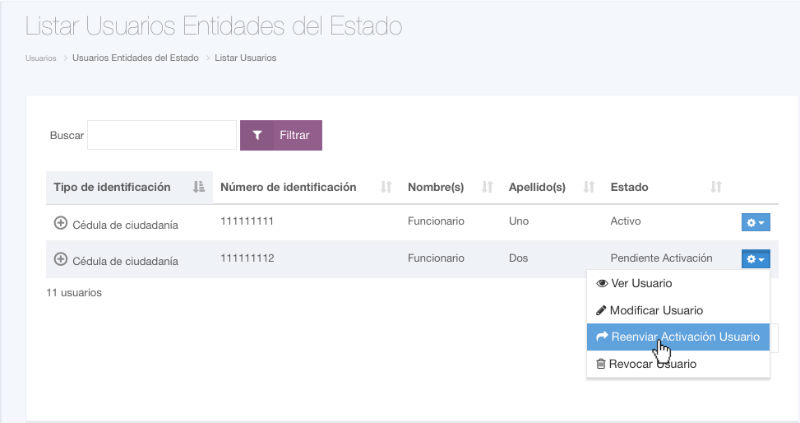Viewport: 800px width, 423px height.
Task: Open the gear dropdown for the Activo user
Action: 755,222
